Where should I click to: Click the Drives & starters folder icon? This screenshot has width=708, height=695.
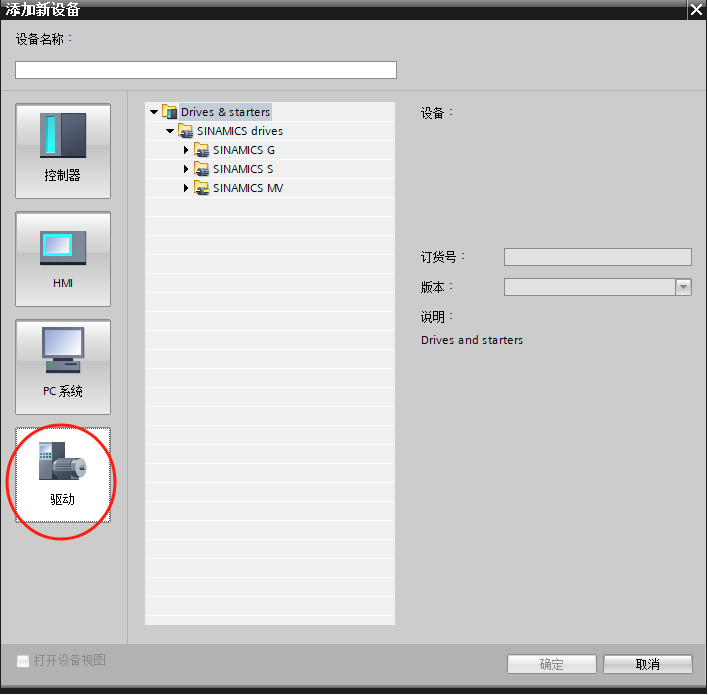169,112
